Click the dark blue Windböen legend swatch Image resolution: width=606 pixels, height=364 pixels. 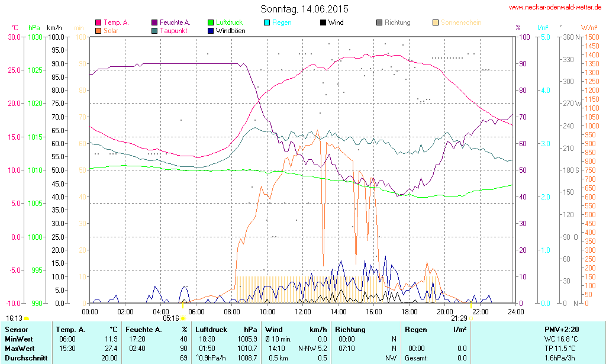(x=211, y=30)
